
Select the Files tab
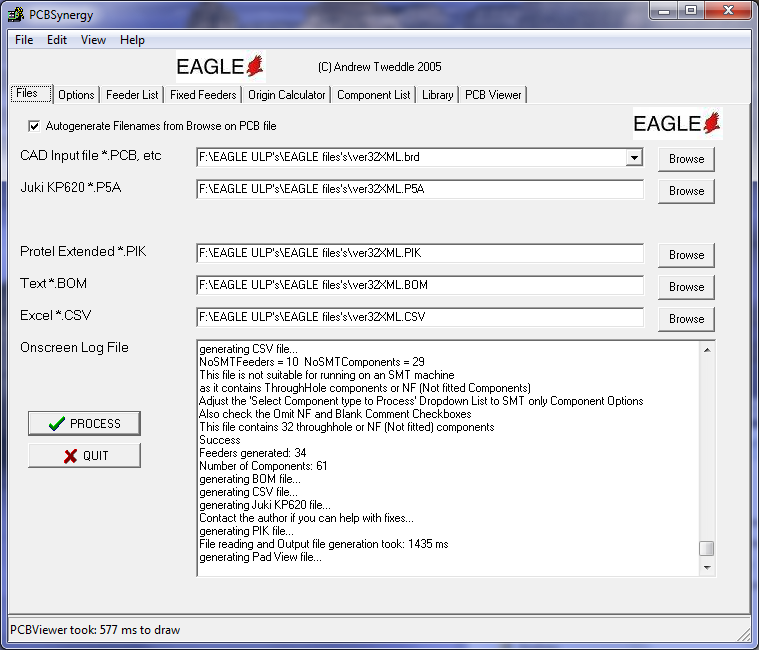click(x=31, y=93)
